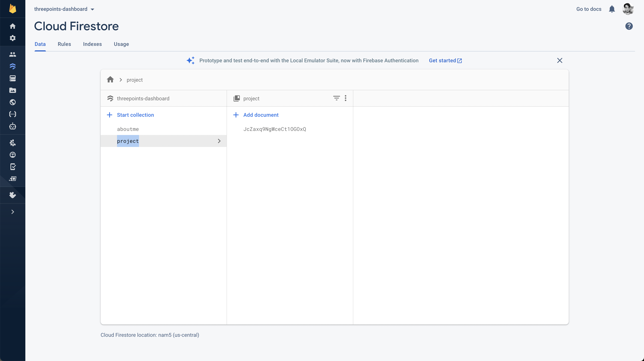Open the Authentication users icon in sidebar
The image size is (644, 361).
coord(12,54)
